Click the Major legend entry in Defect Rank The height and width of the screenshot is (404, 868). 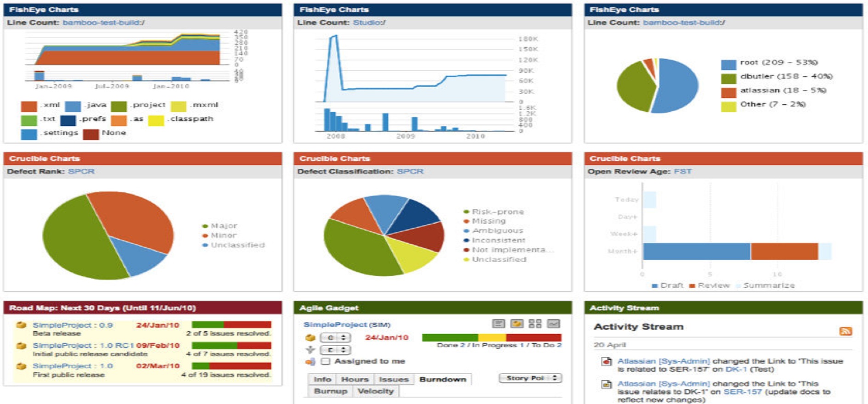click(220, 226)
